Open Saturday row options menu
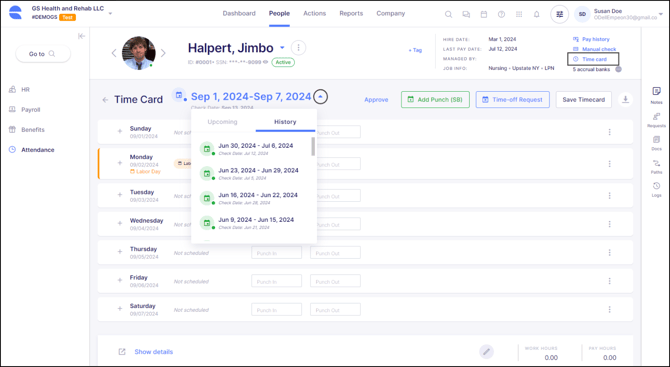Viewport: 670px width, 367px height. pos(609,309)
